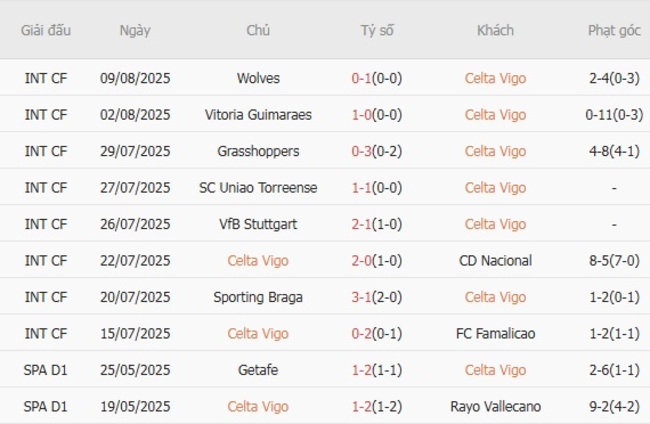Open SC Uniao Torreense team page

pos(258,188)
